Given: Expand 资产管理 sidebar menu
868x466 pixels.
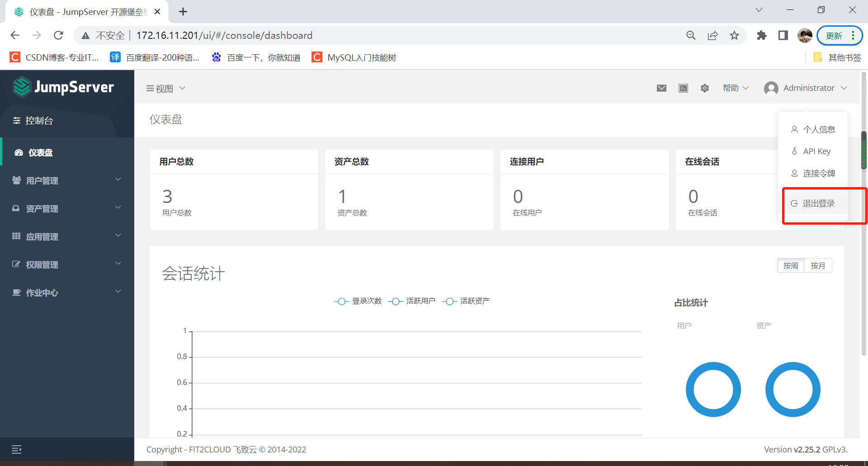Looking at the screenshot, I should click(x=67, y=208).
